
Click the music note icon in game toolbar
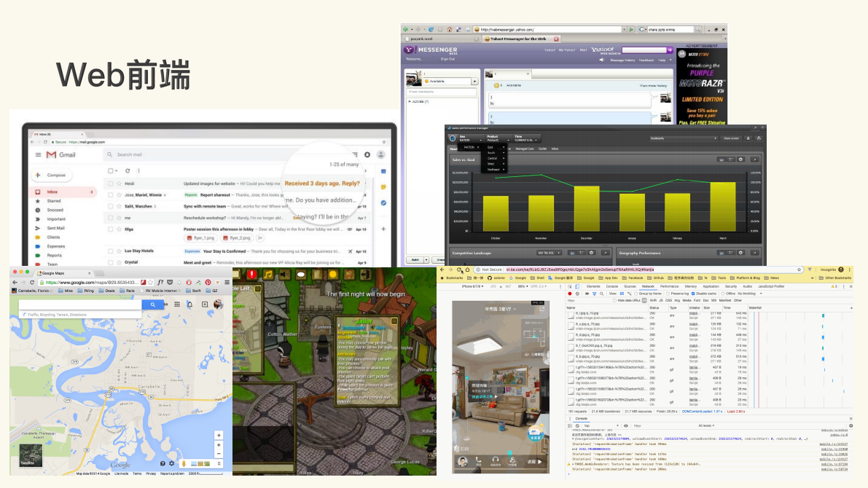point(268,274)
